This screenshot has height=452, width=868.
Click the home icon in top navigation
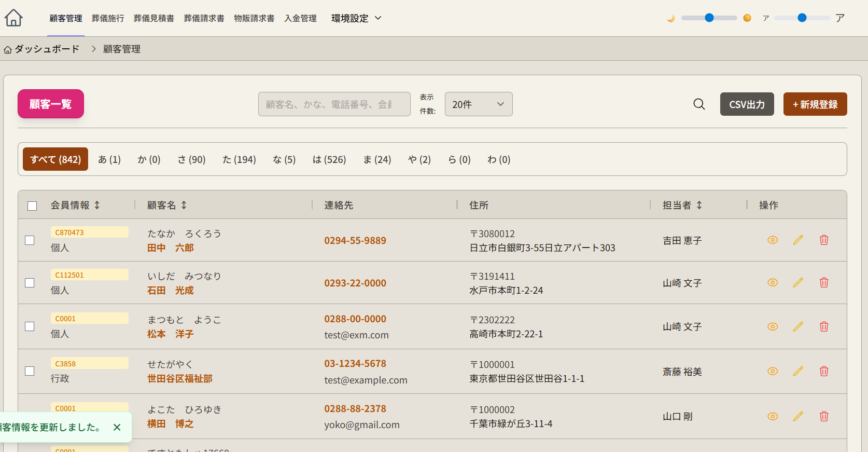coord(14,18)
